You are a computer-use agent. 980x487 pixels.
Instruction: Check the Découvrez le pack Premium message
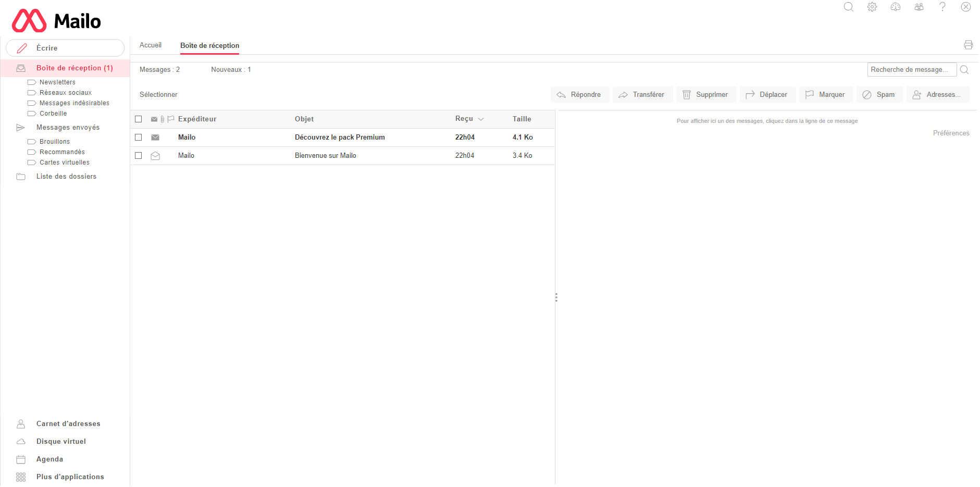click(139, 138)
